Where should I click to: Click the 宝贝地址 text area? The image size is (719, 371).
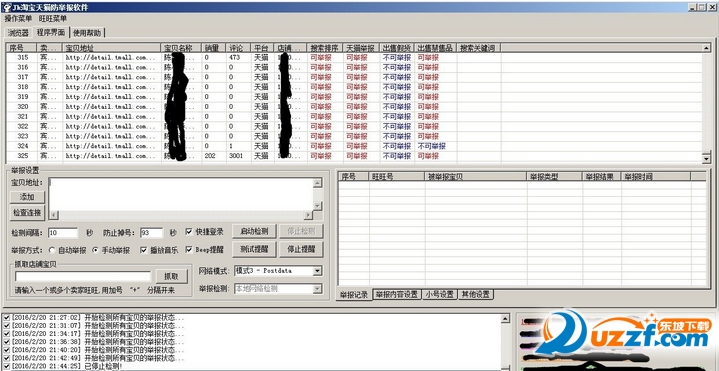pos(181,194)
